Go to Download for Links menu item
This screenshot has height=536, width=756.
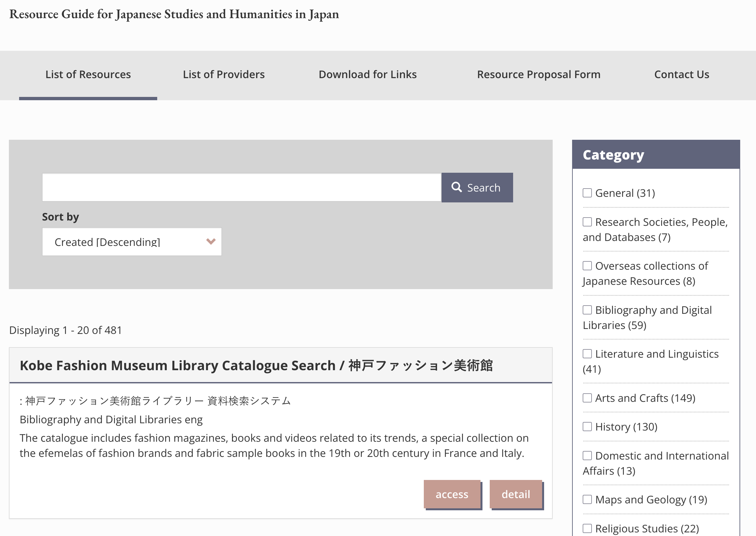point(367,74)
